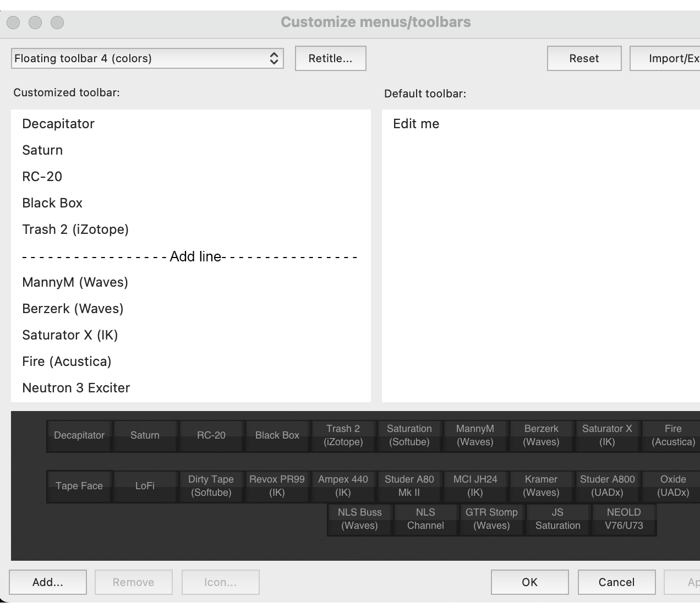
Task: Click the NEOLD V76/U73 preview button
Action: coord(624,519)
